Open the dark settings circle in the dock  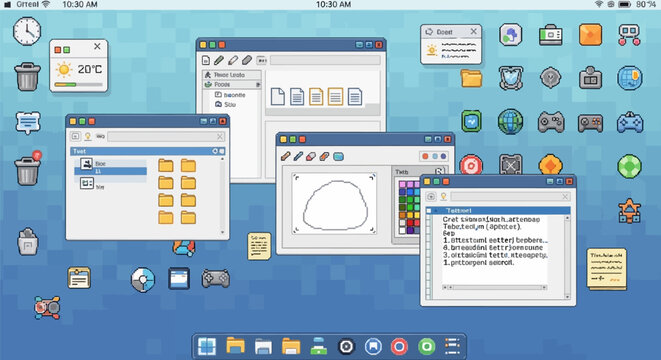346,347
